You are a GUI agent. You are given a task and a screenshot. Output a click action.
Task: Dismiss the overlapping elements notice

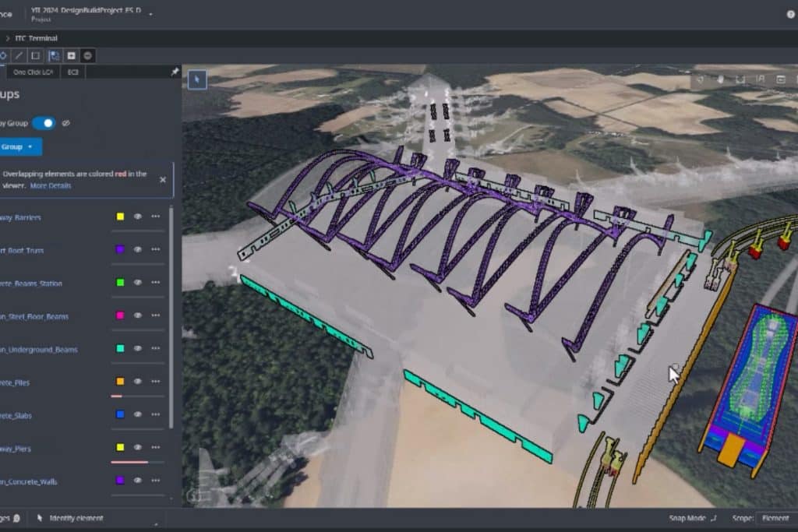tap(163, 179)
